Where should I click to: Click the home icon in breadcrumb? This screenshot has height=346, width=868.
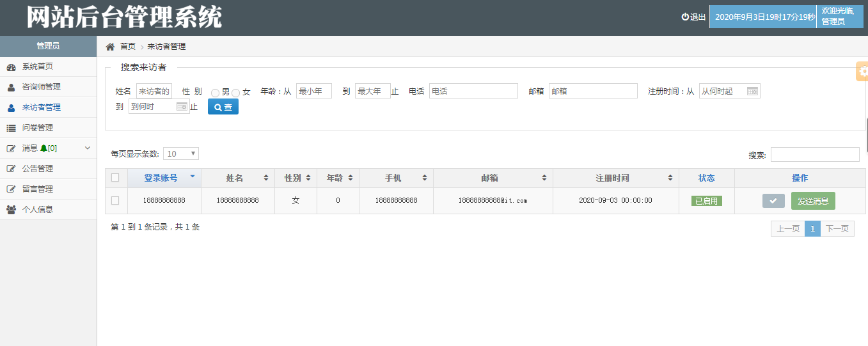pos(110,47)
